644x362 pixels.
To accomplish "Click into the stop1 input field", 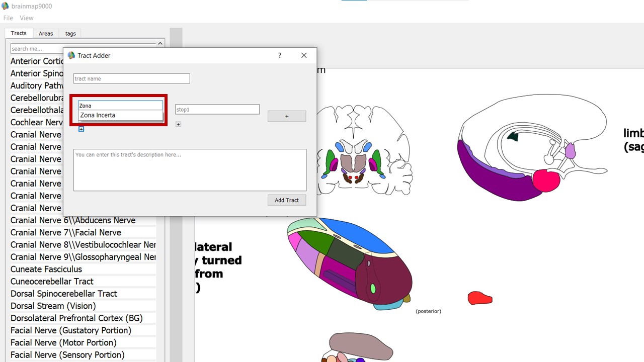I will click(x=217, y=109).
